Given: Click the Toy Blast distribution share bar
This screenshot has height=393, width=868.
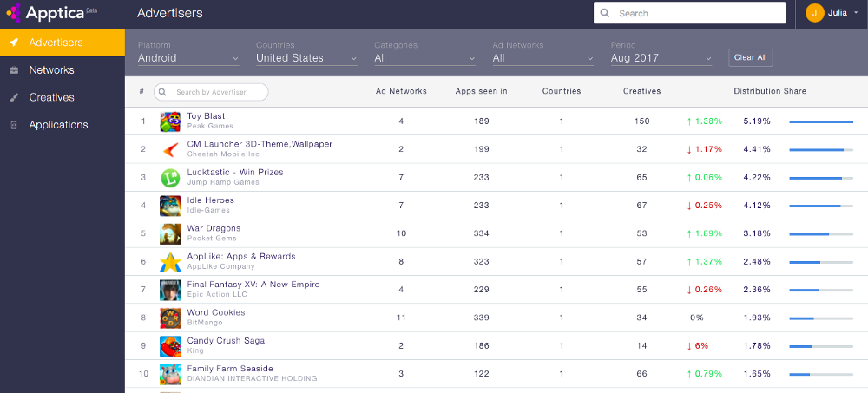Looking at the screenshot, I should pyautogui.click(x=821, y=121).
